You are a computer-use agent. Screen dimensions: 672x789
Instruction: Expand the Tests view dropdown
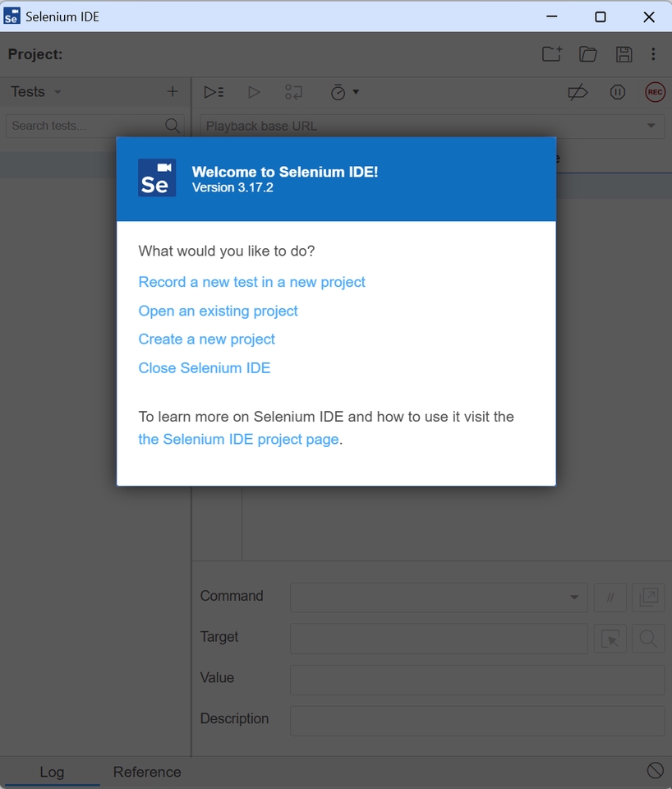pyautogui.click(x=58, y=91)
